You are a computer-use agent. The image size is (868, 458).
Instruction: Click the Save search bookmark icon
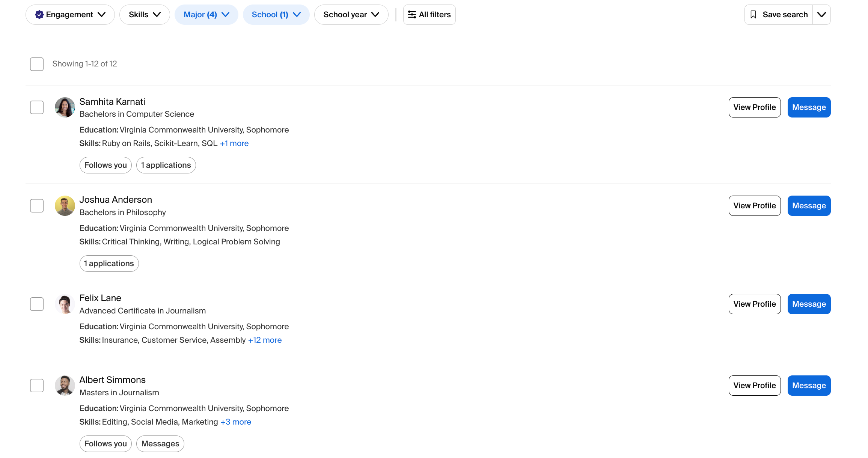click(x=753, y=15)
